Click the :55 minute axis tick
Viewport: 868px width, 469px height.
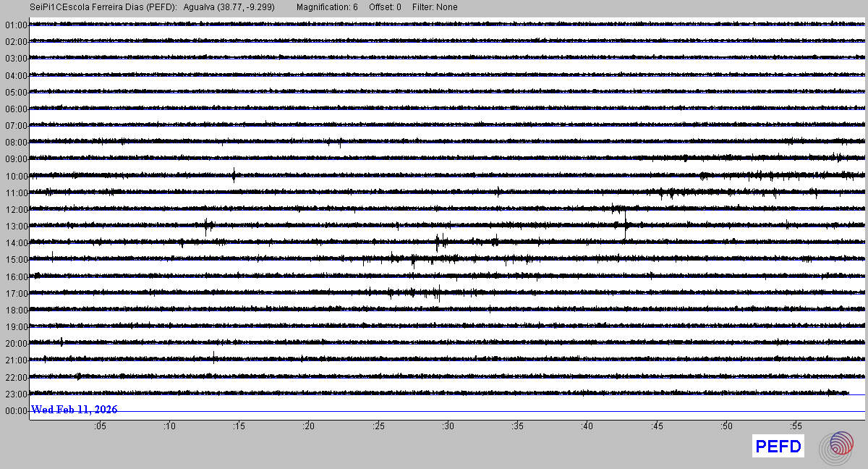(x=796, y=427)
